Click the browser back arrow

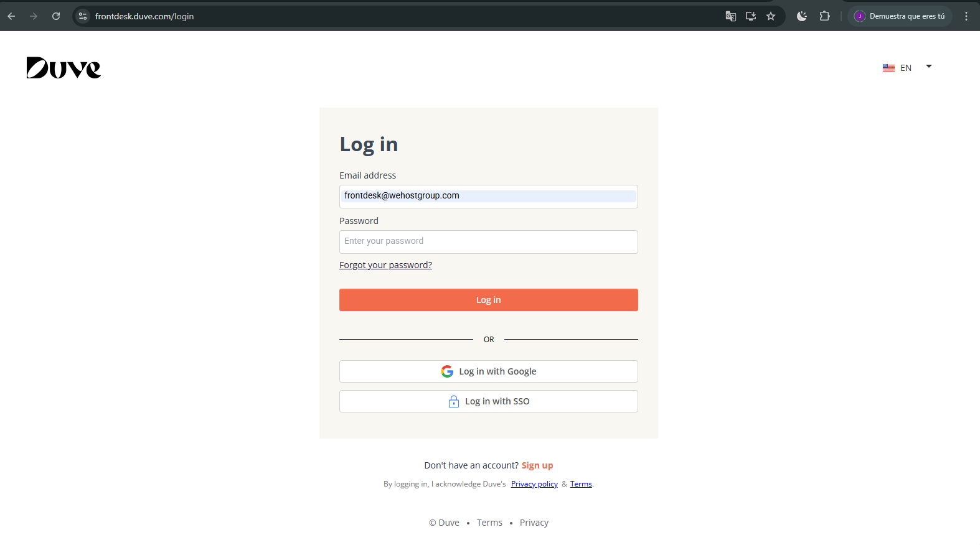tap(11, 16)
